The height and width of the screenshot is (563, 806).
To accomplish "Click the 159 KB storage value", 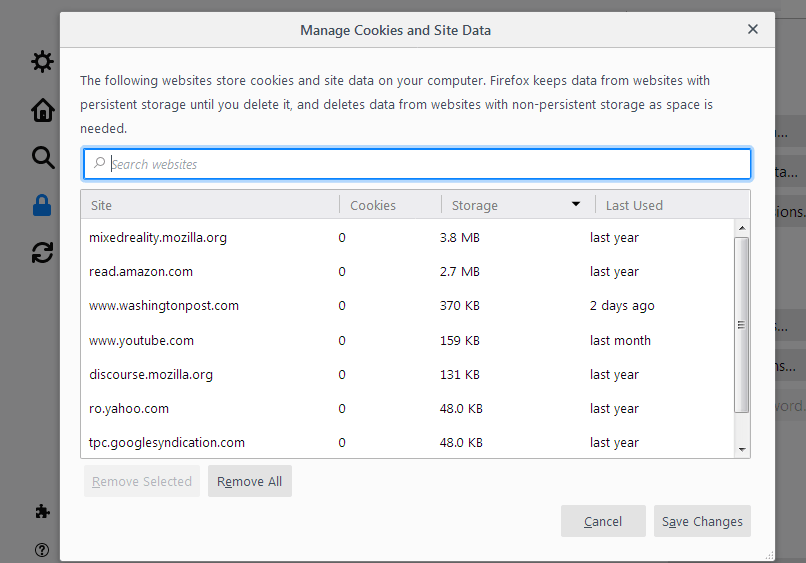I will point(460,340).
